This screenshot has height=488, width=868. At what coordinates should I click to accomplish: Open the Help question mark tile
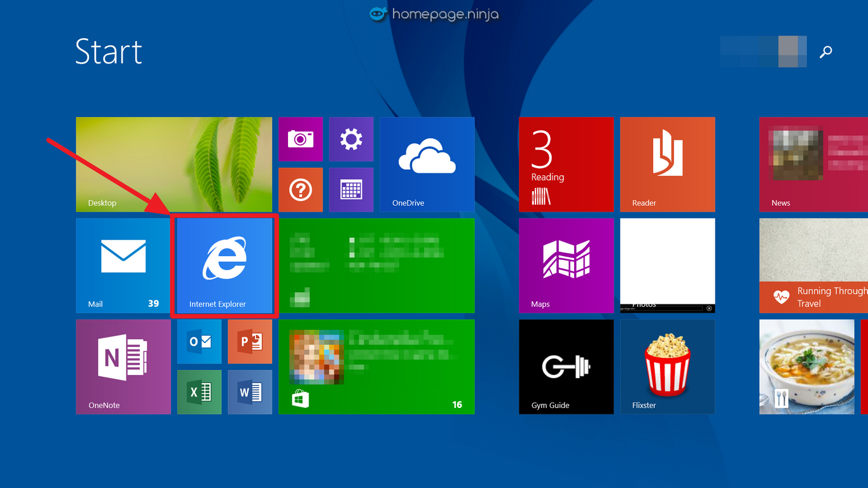pyautogui.click(x=300, y=189)
